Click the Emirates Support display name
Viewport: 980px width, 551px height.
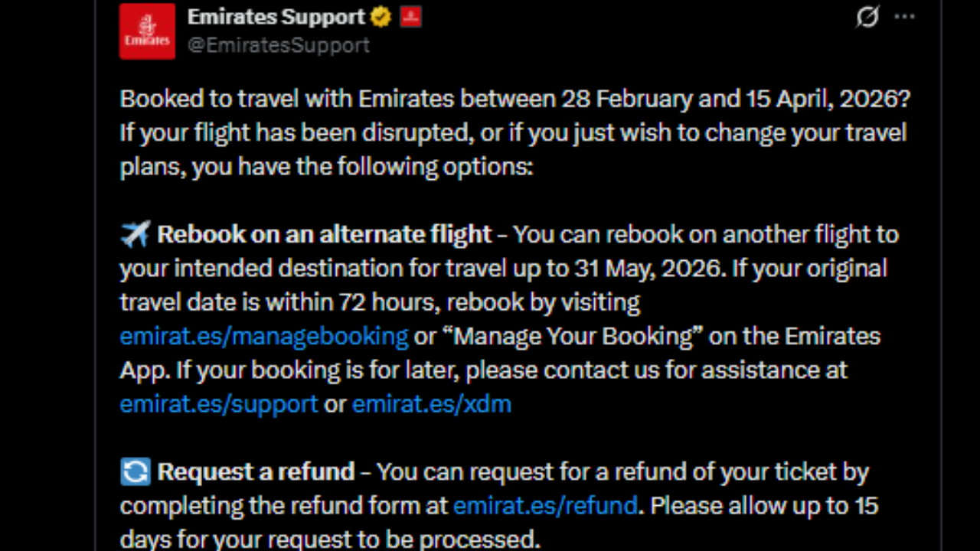tap(276, 17)
